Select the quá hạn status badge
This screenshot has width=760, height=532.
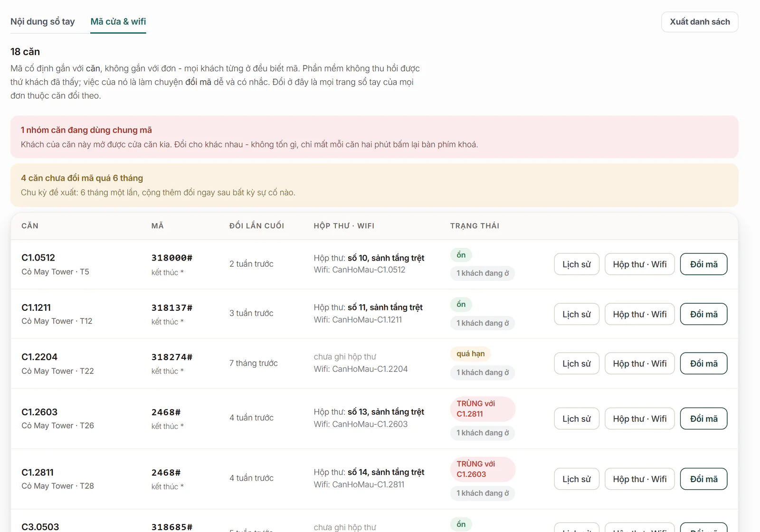click(470, 354)
